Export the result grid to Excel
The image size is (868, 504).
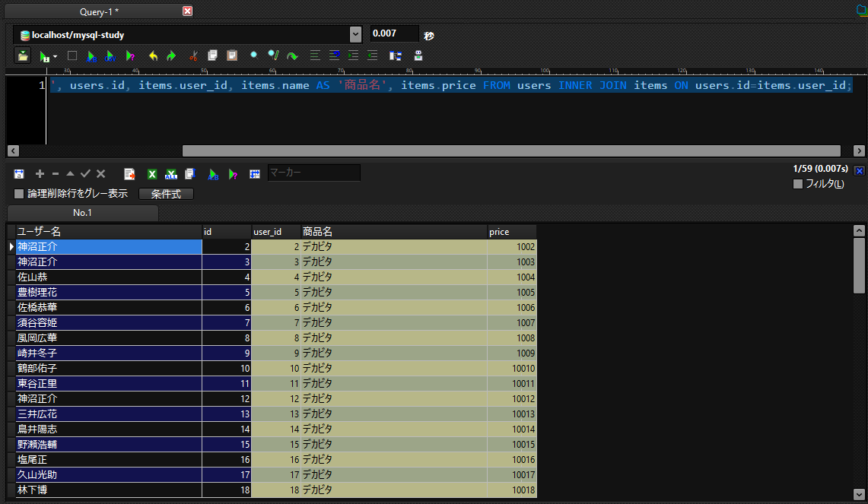[x=151, y=174]
